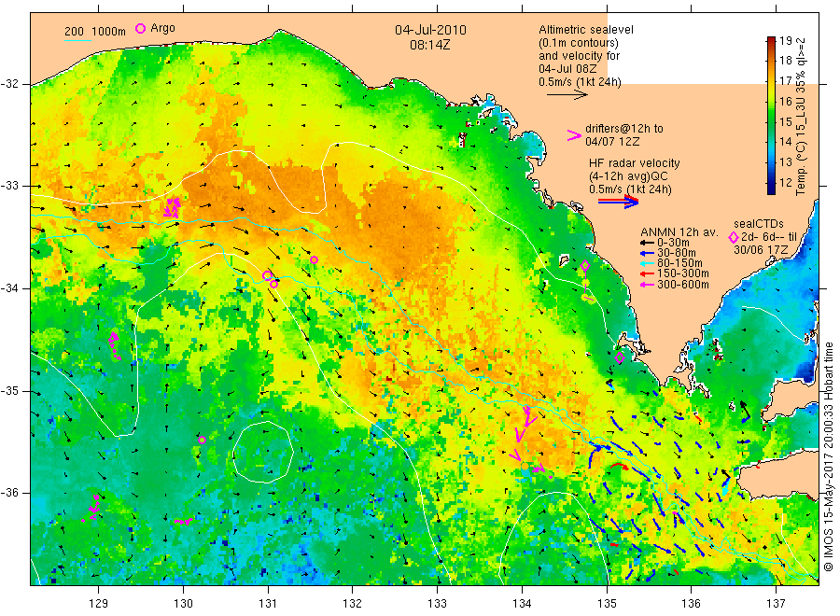Click the 'HF radar velocity' label
Image resolution: width=840 pixels, height=616 pixels.
(634, 163)
